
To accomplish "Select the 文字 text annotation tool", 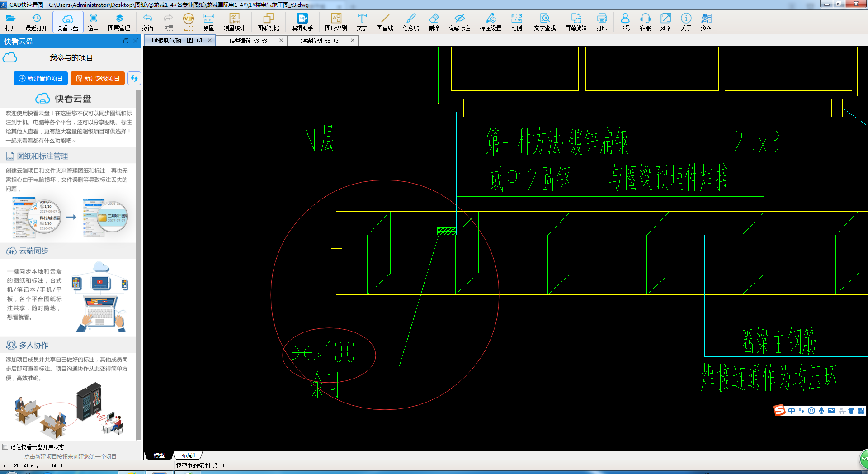I will 362,22.
